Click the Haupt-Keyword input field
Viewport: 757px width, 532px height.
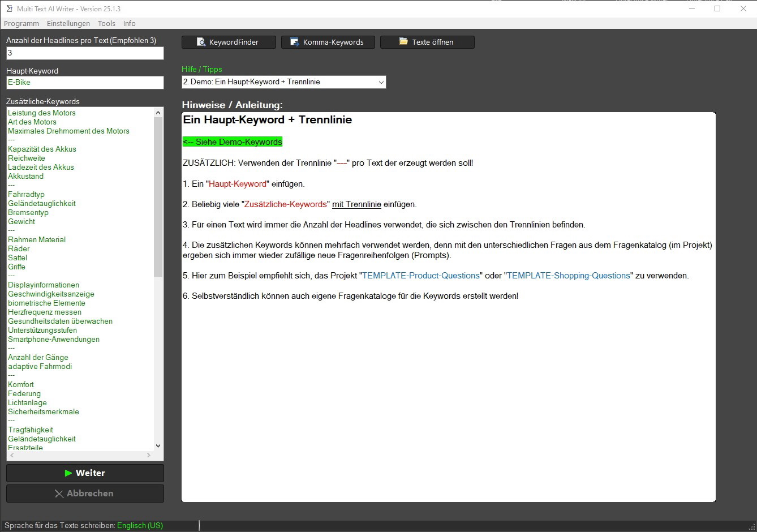pos(85,83)
